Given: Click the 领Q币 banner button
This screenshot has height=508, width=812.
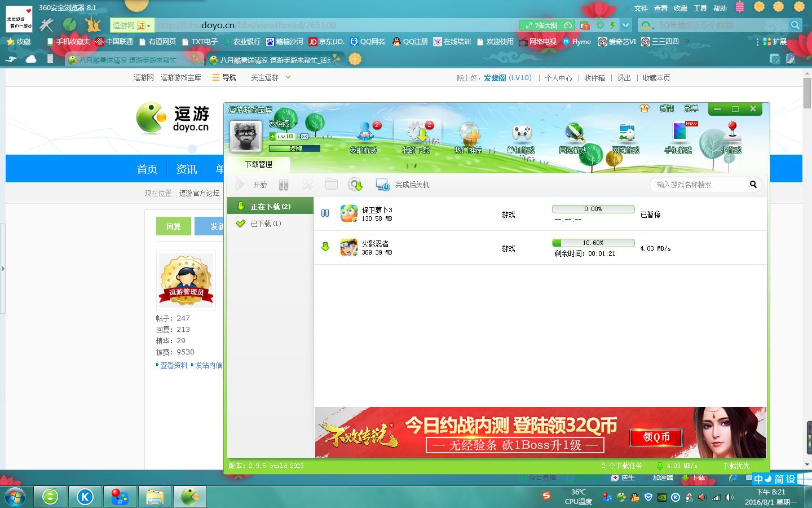Looking at the screenshot, I should [x=656, y=437].
